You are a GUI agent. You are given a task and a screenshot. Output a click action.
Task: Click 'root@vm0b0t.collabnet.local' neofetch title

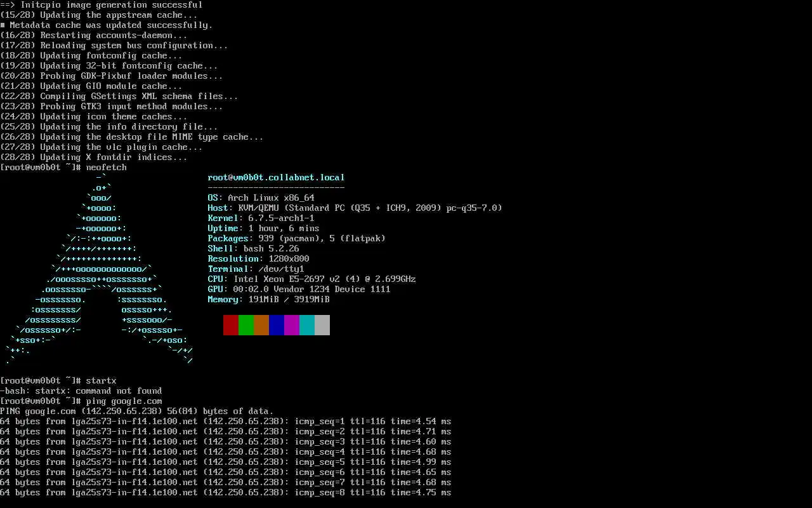click(276, 178)
